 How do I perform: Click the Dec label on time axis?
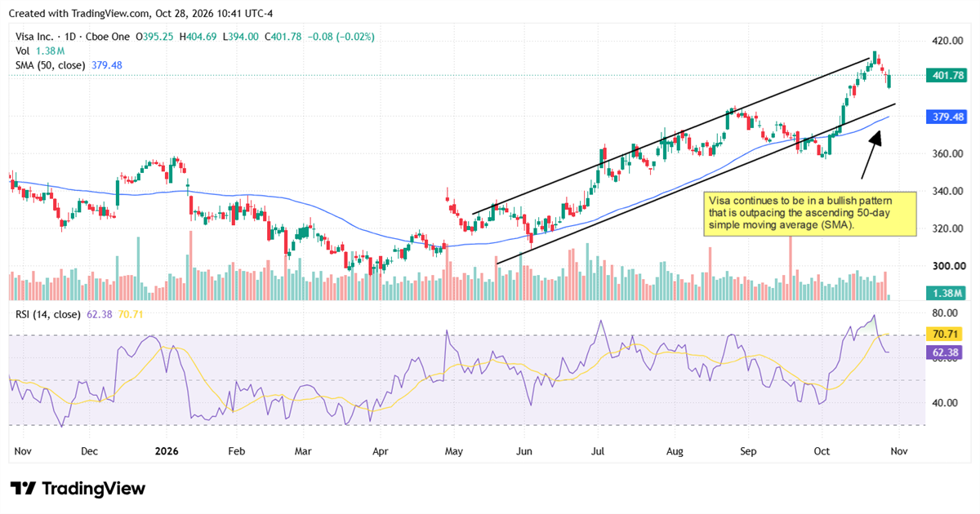pos(89,450)
